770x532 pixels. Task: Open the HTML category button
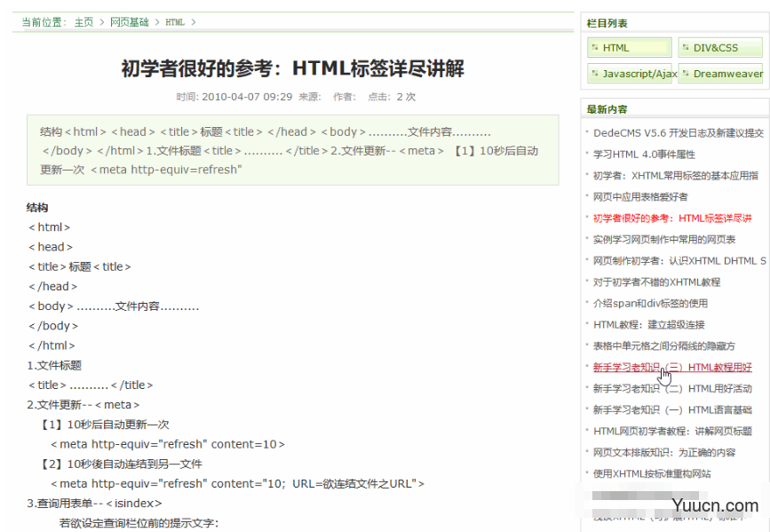click(629, 48)
